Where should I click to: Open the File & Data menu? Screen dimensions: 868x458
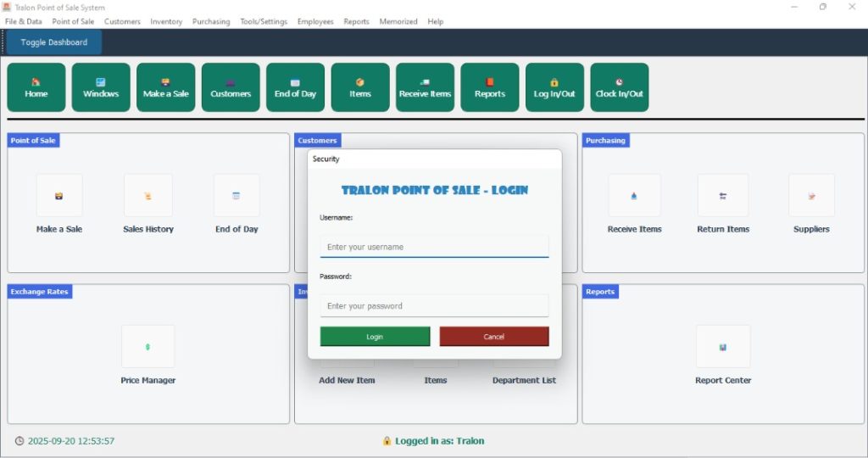click(x=24, y=21)
